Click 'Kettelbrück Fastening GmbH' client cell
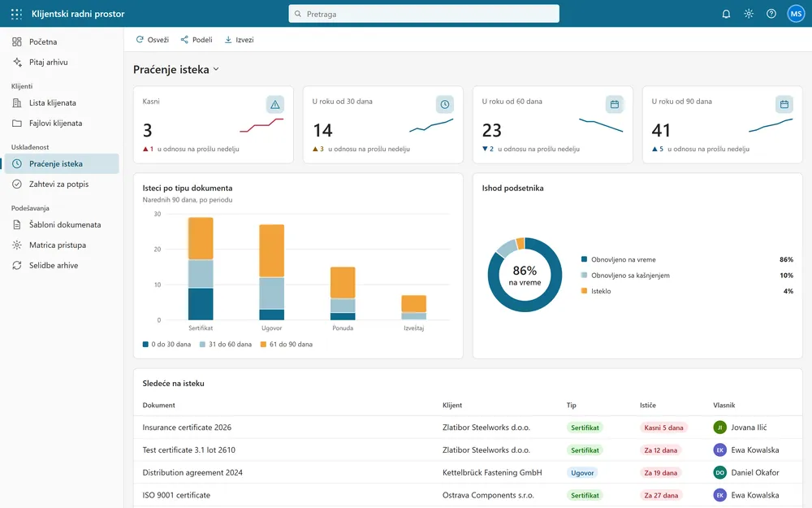Image resolution: width=812 pixels, height=508 pixels. (x=492, y=473)
